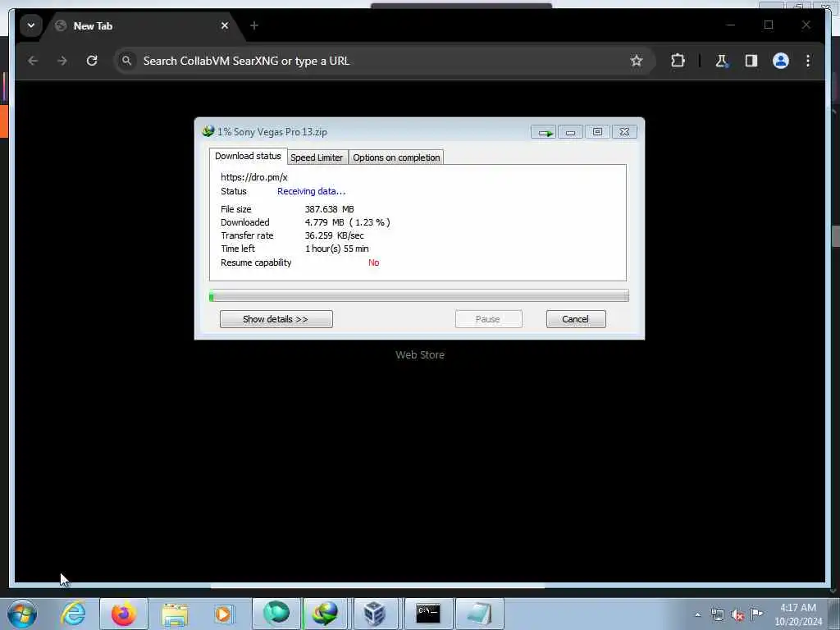Click the Chrome back arrow
This screenshot has height=630, width=840.
(33, 61)
